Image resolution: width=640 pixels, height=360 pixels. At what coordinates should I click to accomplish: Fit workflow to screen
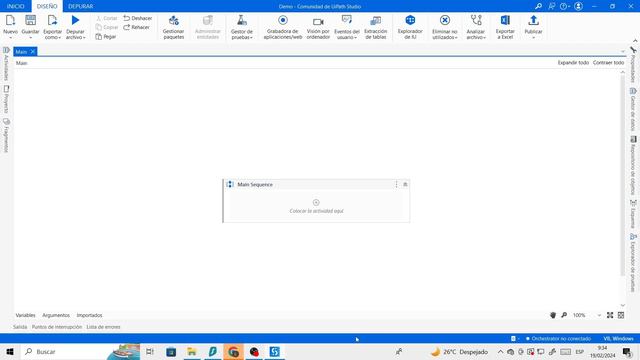pyautogui.click(x=610, y=315)
